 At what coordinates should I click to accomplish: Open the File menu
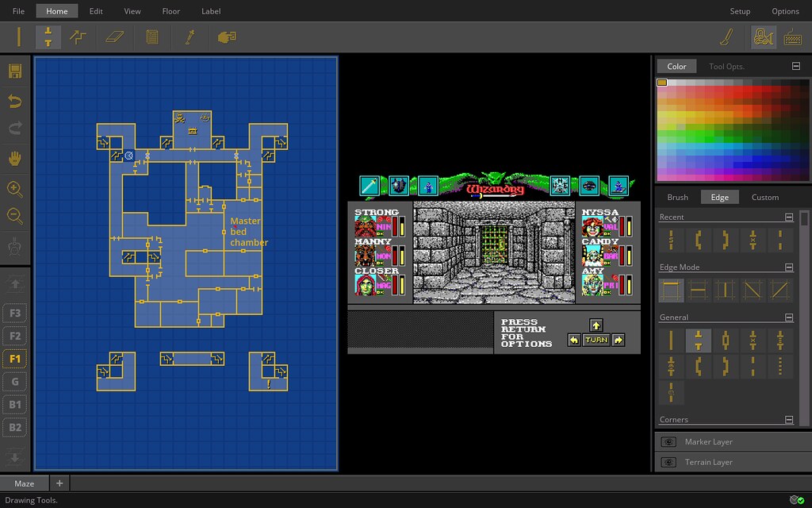tap(18, 11)
